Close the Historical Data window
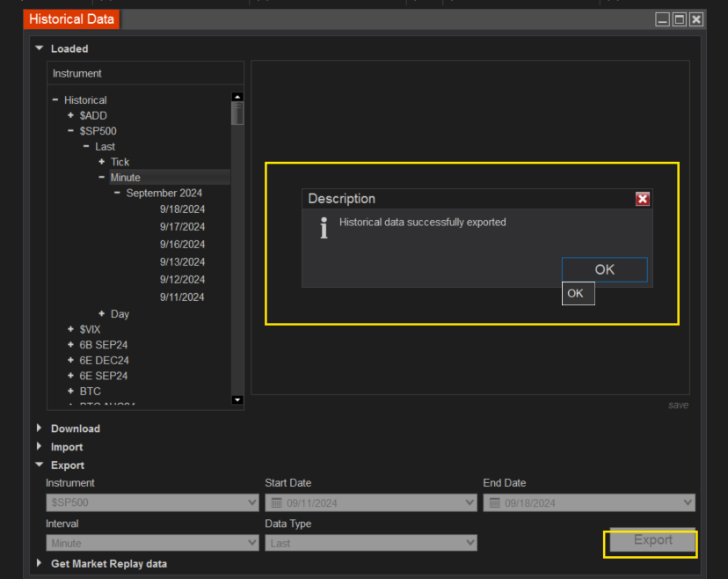Image resolution: width=728 pixels, height=579 pixels. click(x=696, y=19)
